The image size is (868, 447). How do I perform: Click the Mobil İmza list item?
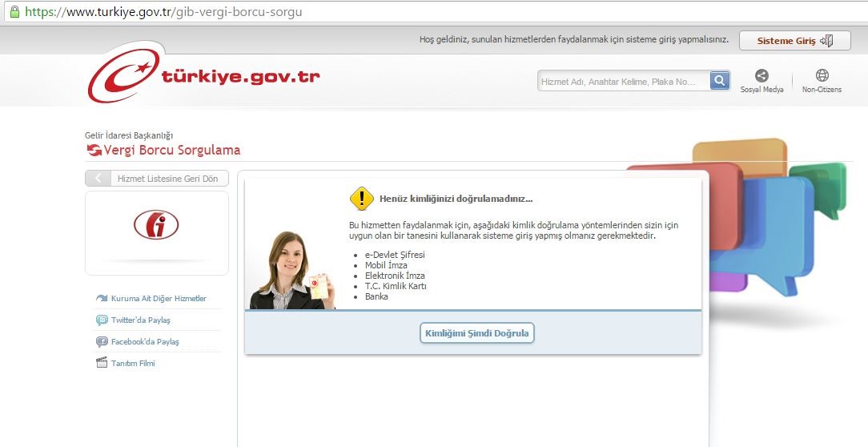[x=386, y=265]
